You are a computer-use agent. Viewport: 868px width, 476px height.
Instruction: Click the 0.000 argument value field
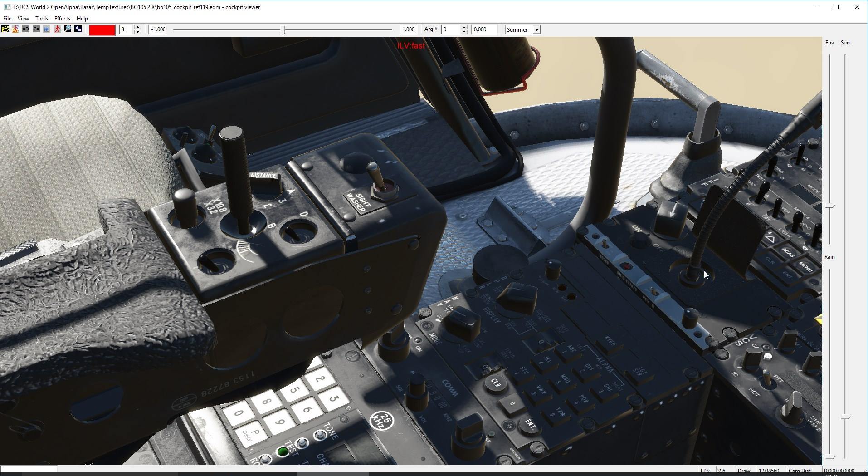(484, 29)
